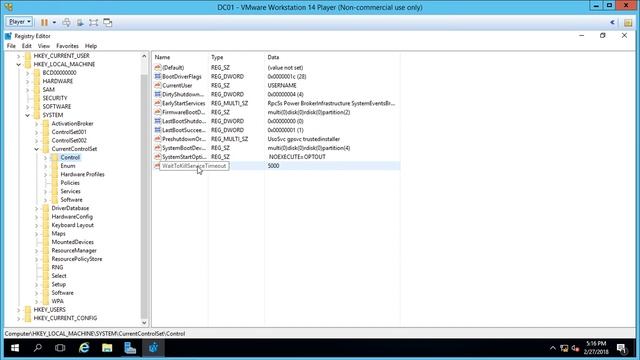
Task: Select the BCD00000000 key
Action: [x=59, y=73]
